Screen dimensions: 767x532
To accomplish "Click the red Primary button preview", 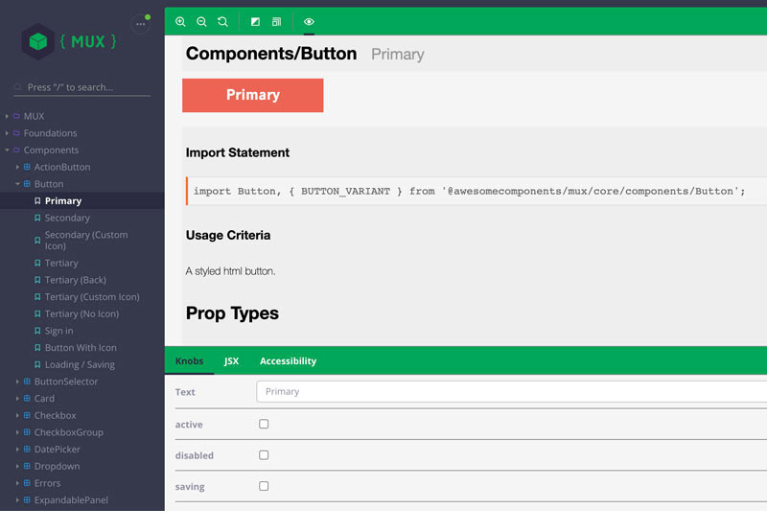I will coord(253,95).
